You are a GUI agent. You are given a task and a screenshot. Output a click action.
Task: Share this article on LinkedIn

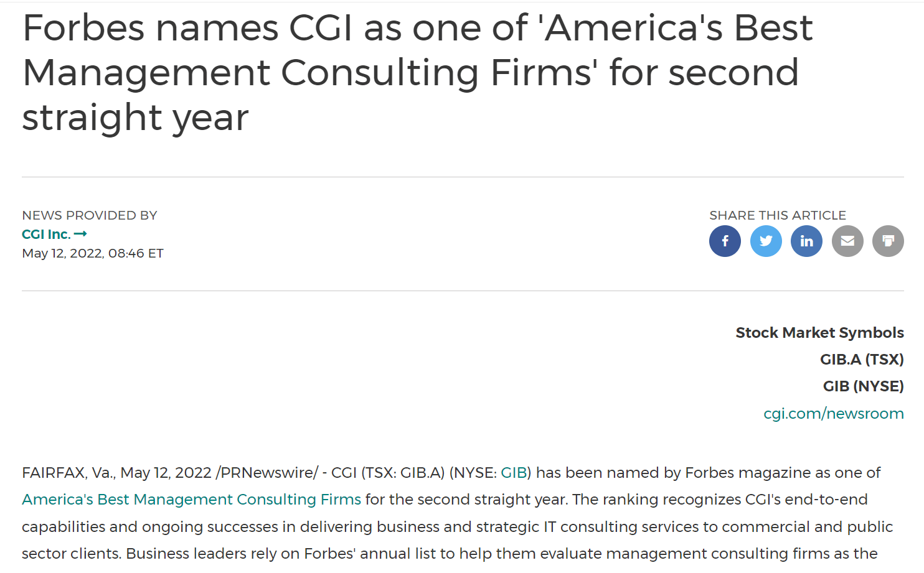click(806, 241)
